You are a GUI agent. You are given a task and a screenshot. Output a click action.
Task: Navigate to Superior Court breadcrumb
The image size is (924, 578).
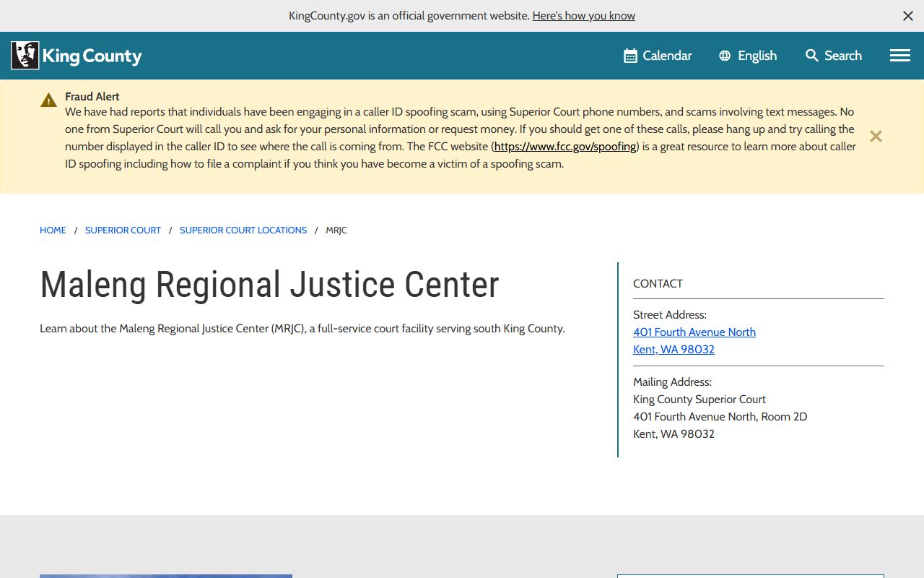coord(123,230)
